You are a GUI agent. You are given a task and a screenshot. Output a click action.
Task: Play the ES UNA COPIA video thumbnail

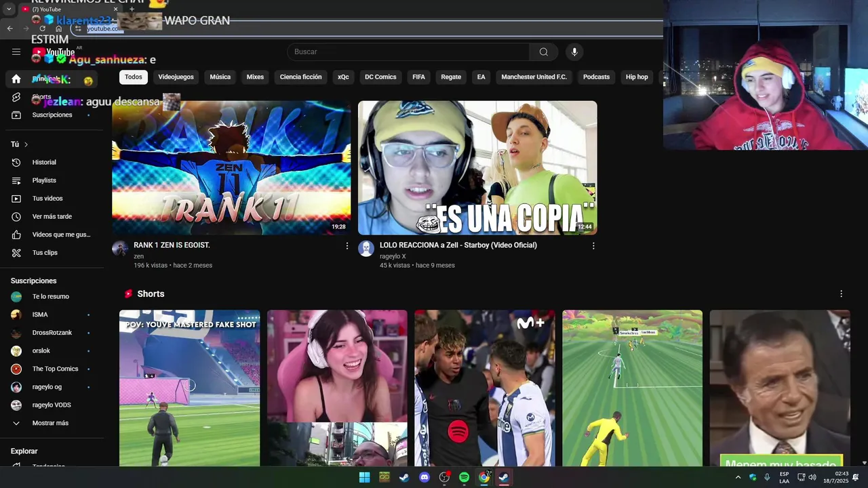477,168
